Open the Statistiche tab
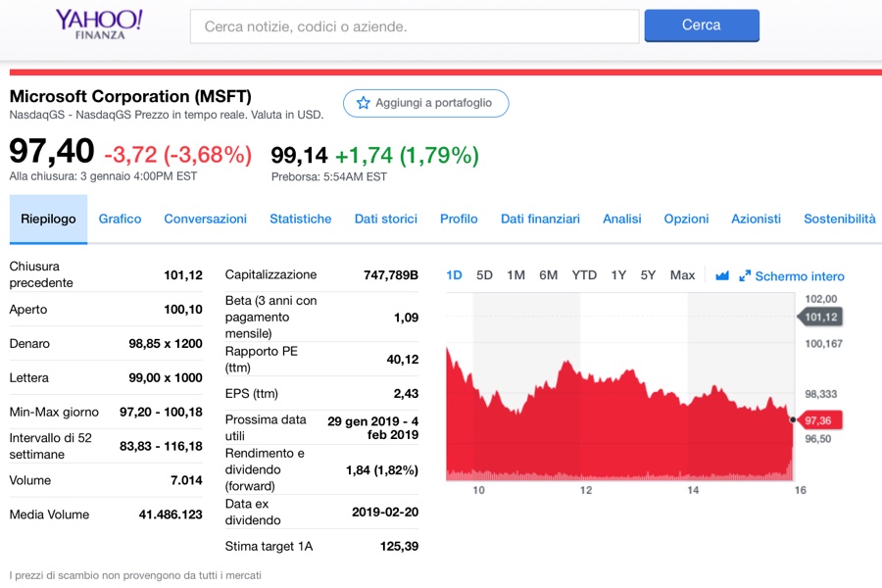 (x=301, y=219)
